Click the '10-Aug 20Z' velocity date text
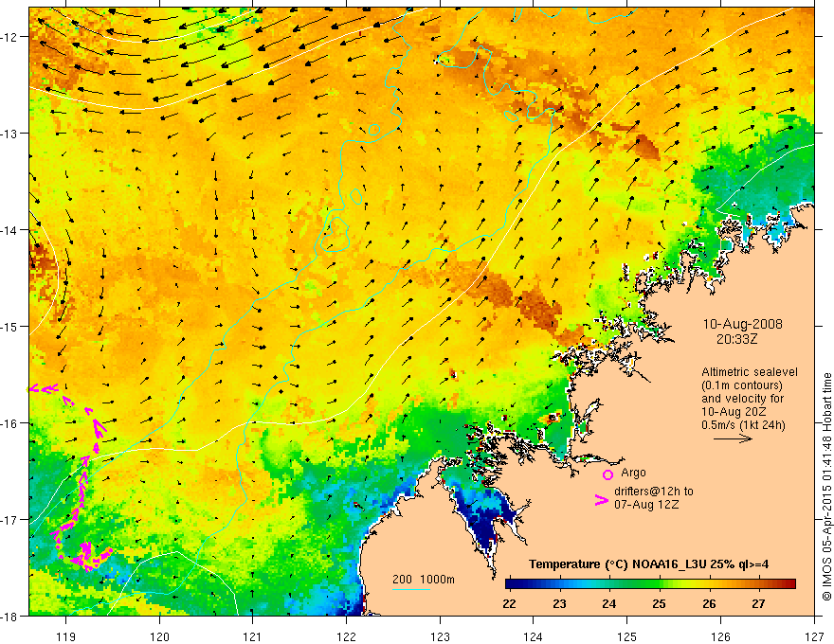 point(734,412)
